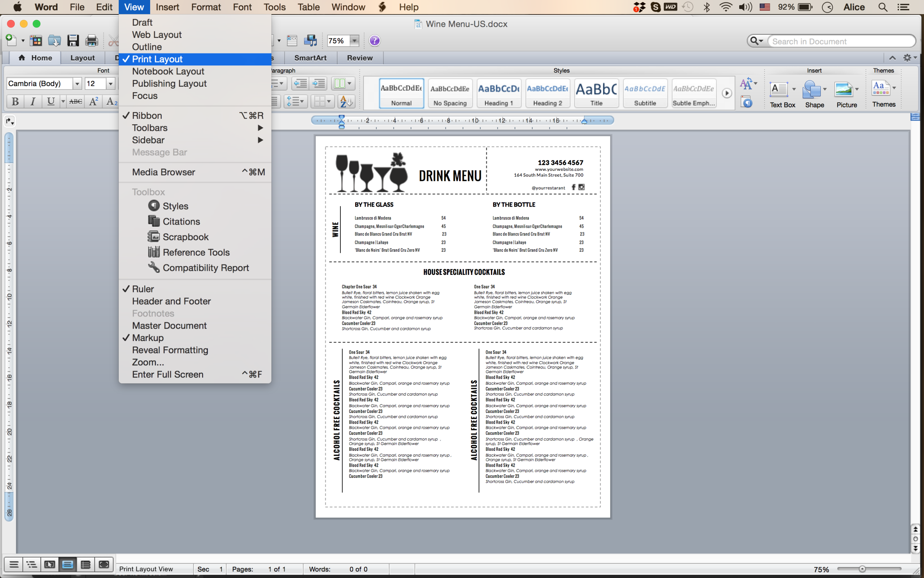Click the Sort A-Z icon
924x578 pixels.
pos(346,101)
